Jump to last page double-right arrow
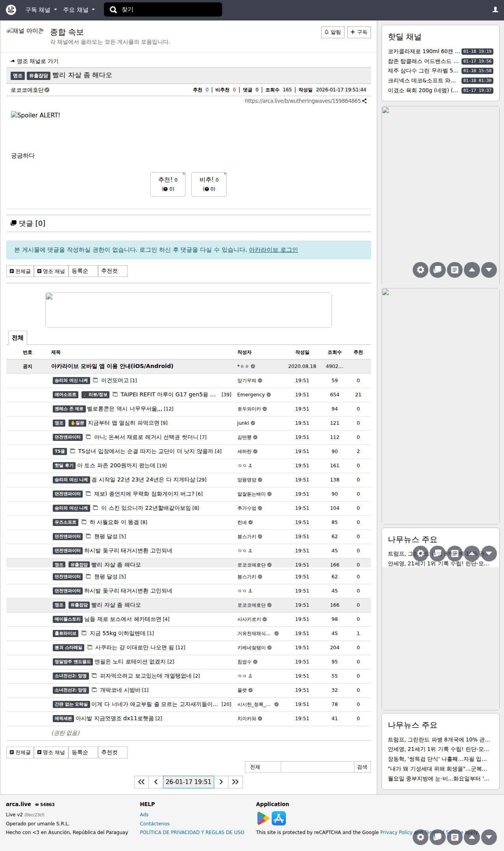504x851 pixels. pyautogui.click(x=235, y=782)
